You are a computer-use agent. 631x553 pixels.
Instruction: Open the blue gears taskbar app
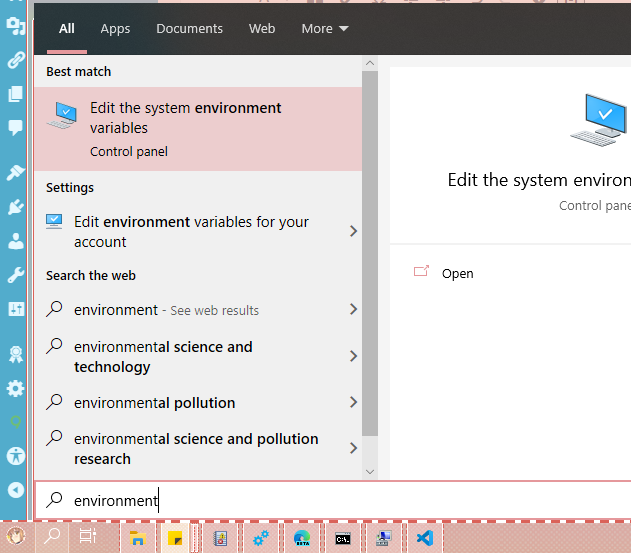pos(261,538)
